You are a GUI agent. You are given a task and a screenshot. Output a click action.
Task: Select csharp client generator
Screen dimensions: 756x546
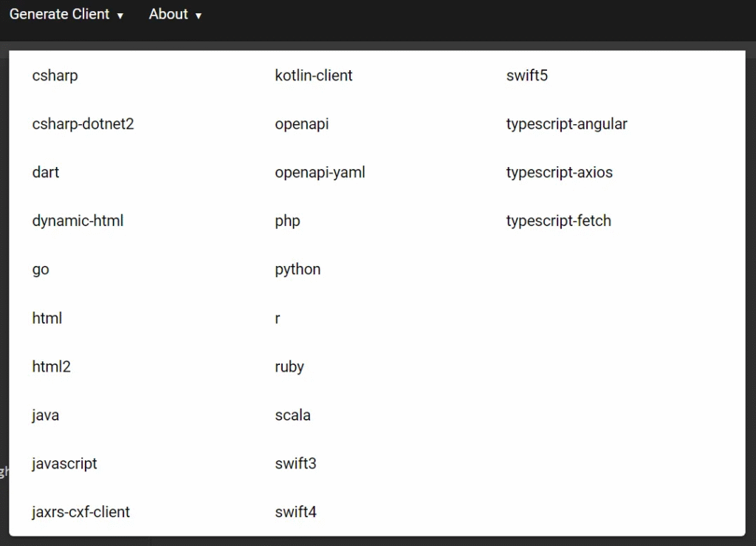click(55, 75)
